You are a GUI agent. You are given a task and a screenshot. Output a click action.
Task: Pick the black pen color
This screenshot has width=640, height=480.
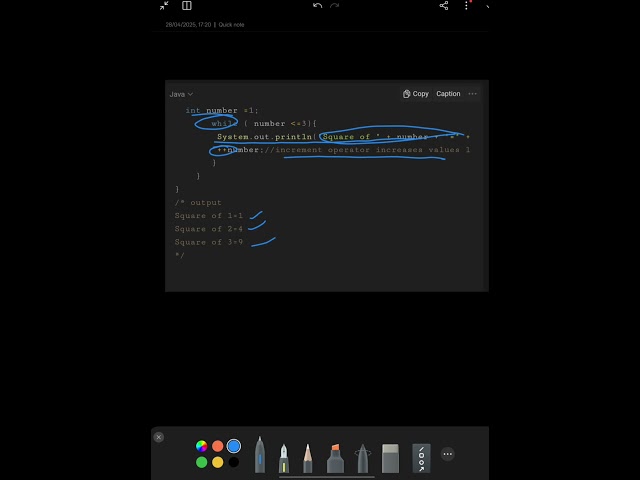click(234, 462)
